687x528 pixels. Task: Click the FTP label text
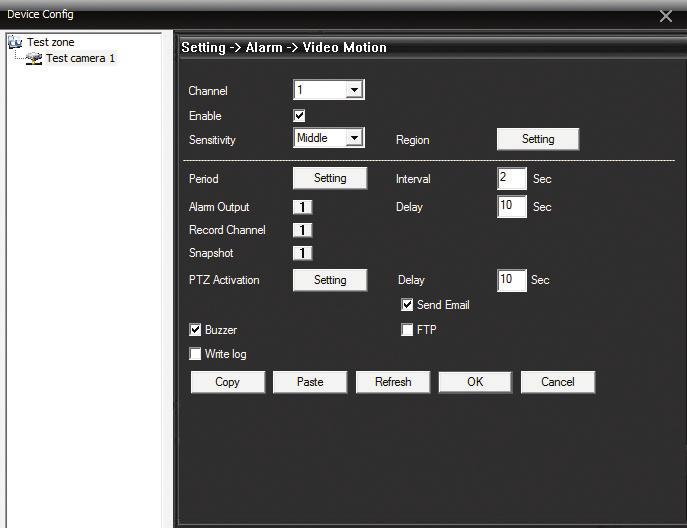click(427, 330)
